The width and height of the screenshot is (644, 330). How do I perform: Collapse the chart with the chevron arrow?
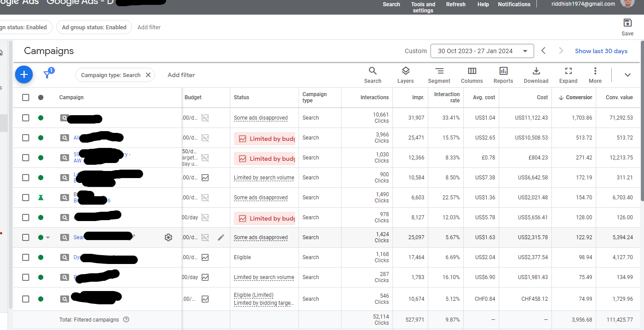(627, 75)
